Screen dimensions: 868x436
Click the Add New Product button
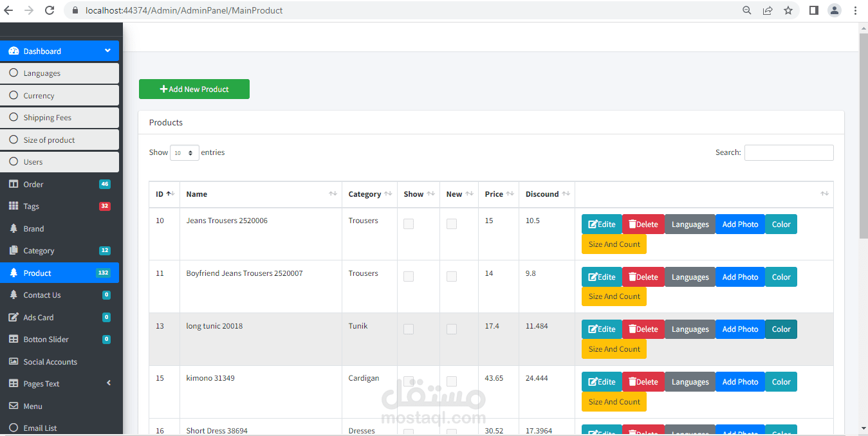[x=194, y=89]
